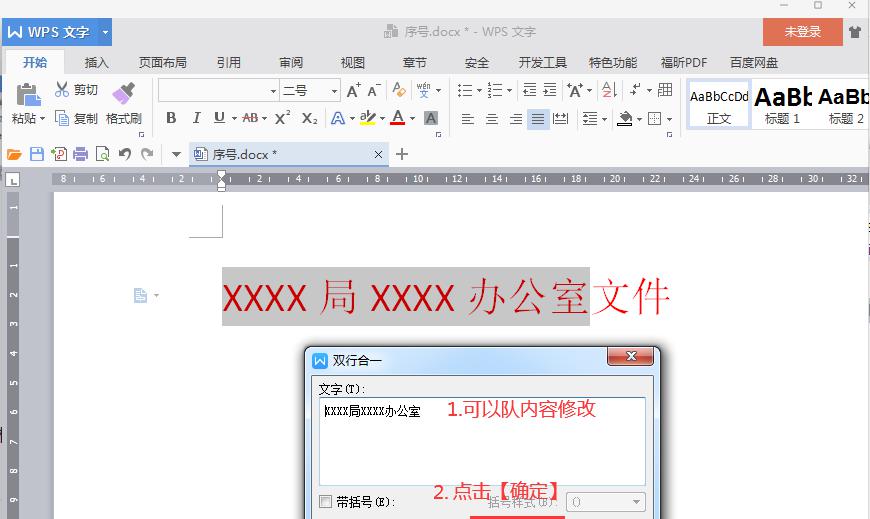Click the borders icon

[655, 119]
